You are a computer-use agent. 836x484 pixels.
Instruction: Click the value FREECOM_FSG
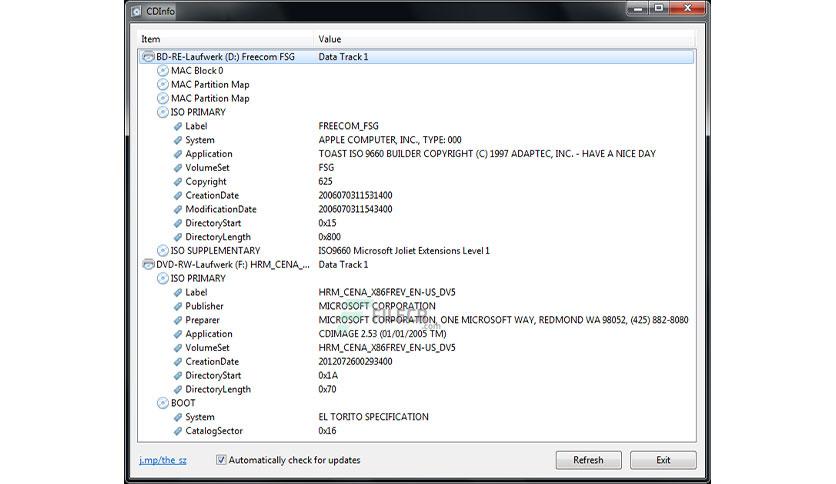349,126
